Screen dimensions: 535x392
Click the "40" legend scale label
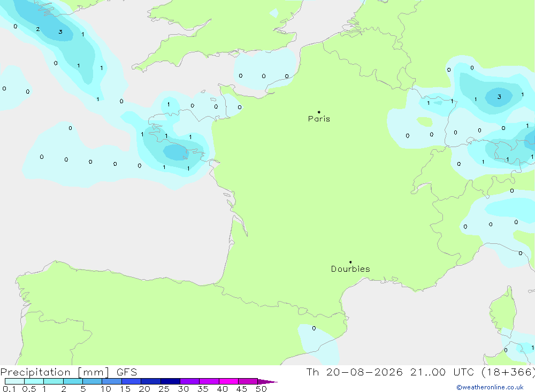[223, 389]
